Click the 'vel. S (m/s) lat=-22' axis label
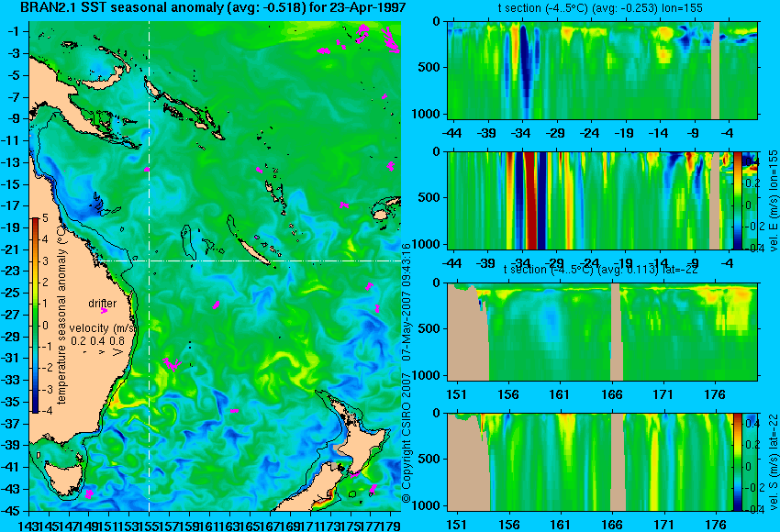This screenshot has width=780, height=532. coord(773,462)
